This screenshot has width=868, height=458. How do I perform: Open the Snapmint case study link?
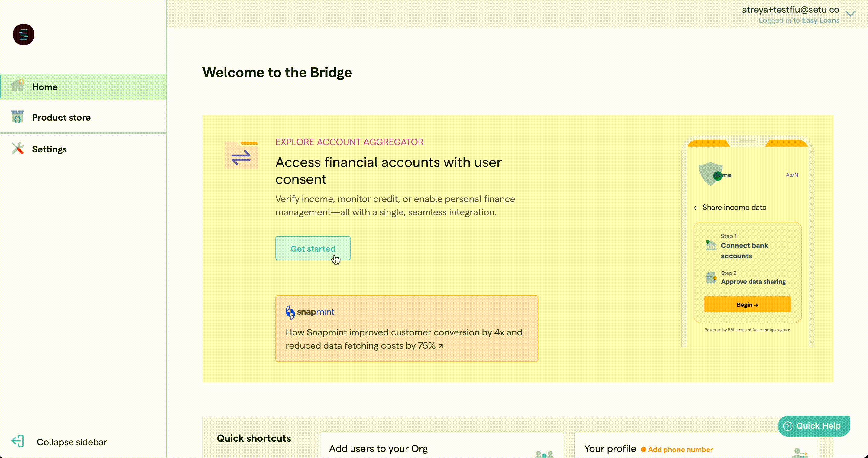(404, 339)
